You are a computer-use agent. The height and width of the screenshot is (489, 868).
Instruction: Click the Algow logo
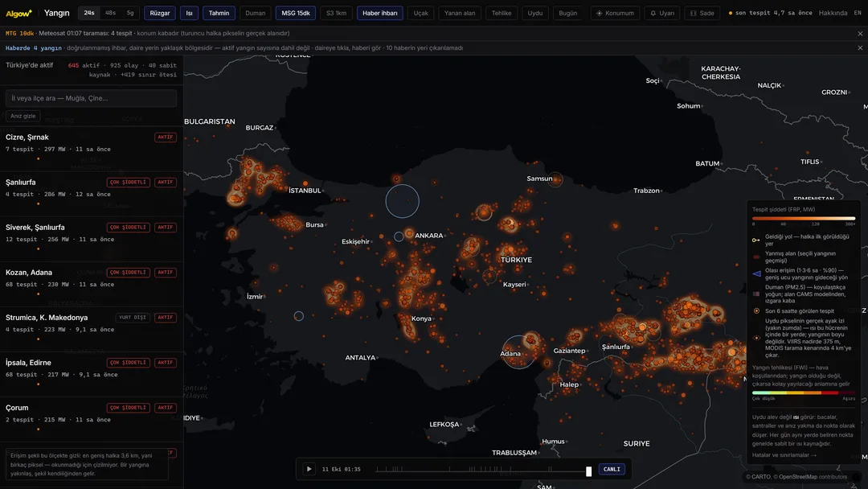click(18, 13)
